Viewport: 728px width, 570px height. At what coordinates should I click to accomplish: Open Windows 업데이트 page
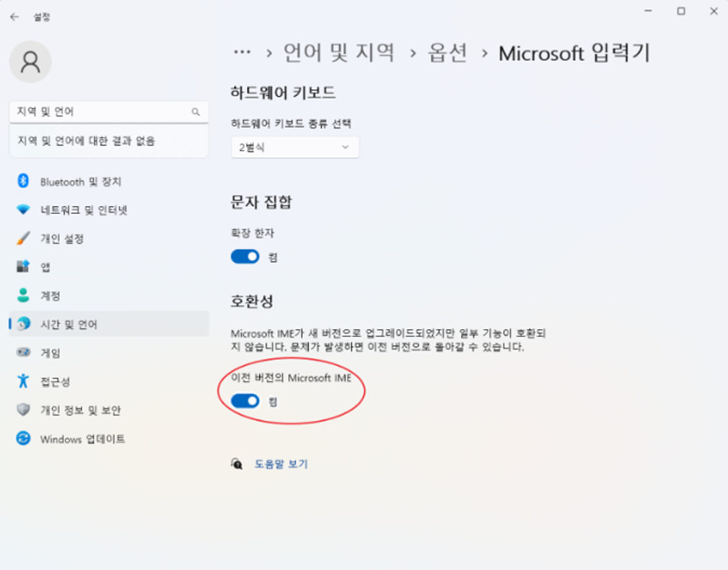point(109,439)
